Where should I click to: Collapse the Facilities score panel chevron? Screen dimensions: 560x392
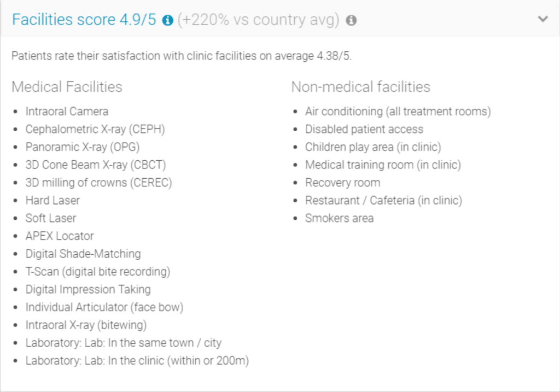click(x=542, y=19)
